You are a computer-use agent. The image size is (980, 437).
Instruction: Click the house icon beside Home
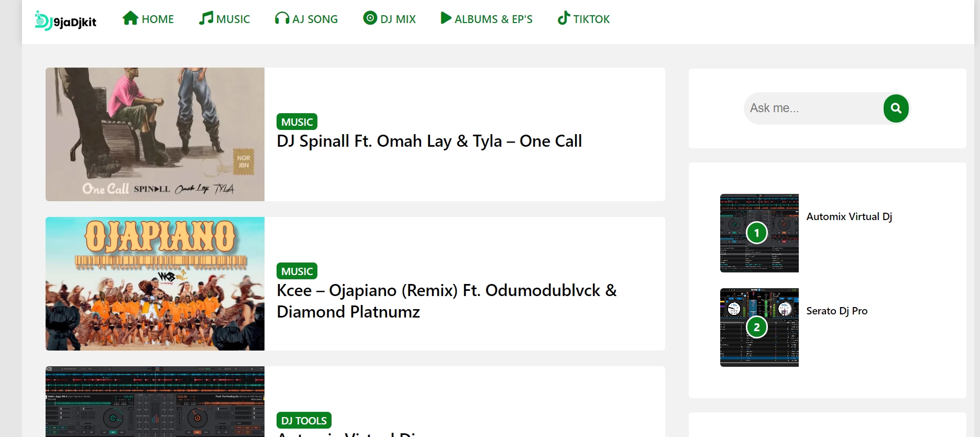130,18
